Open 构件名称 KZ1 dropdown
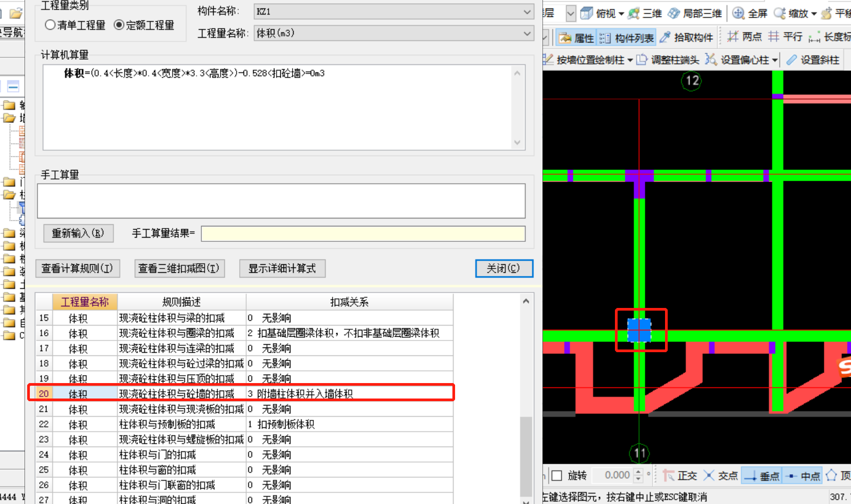 (x=393, y=11)
